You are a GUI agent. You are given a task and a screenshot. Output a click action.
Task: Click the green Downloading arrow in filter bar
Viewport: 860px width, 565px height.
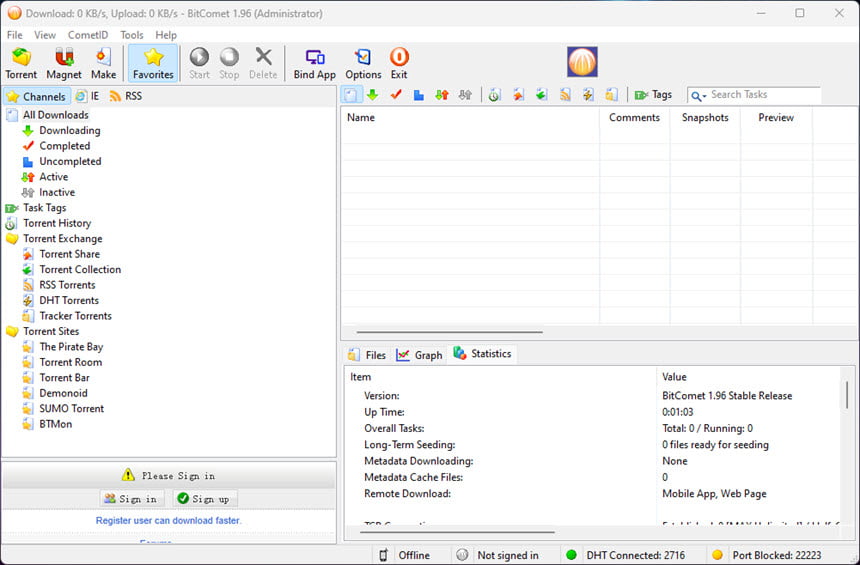373,95
